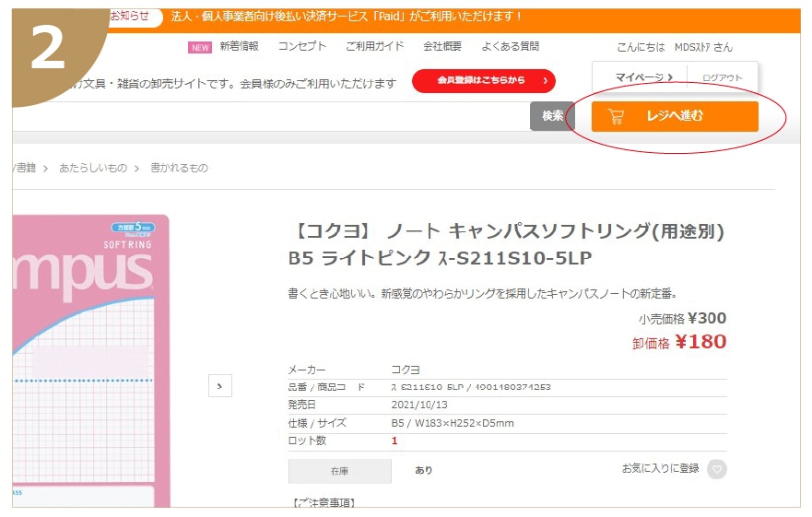Screen dimensions: 812x517
Task: Click the Paid payment notice banner text
Action: pos(347,17)
